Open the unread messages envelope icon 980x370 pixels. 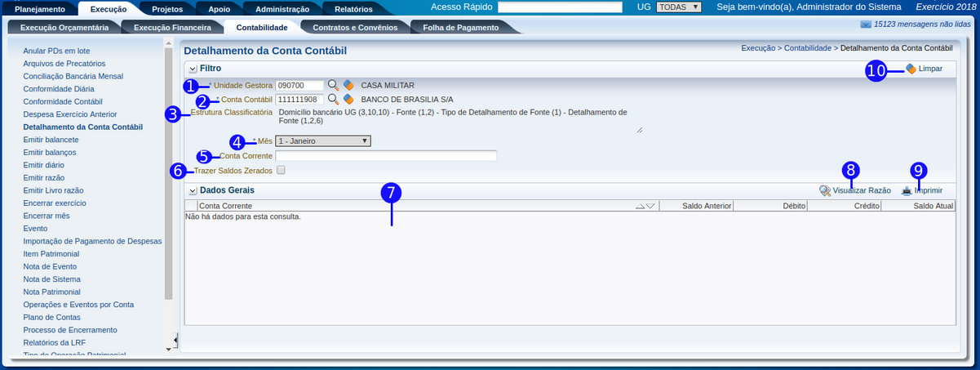pyautogui.click(x=866, y=25)
